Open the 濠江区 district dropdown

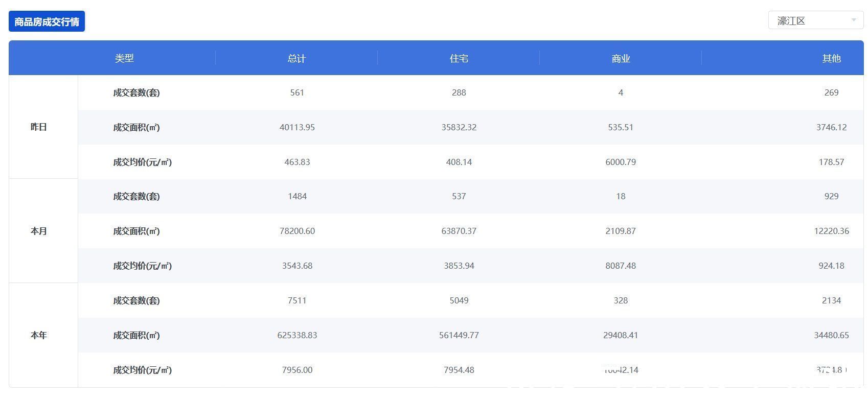point(815,20)
